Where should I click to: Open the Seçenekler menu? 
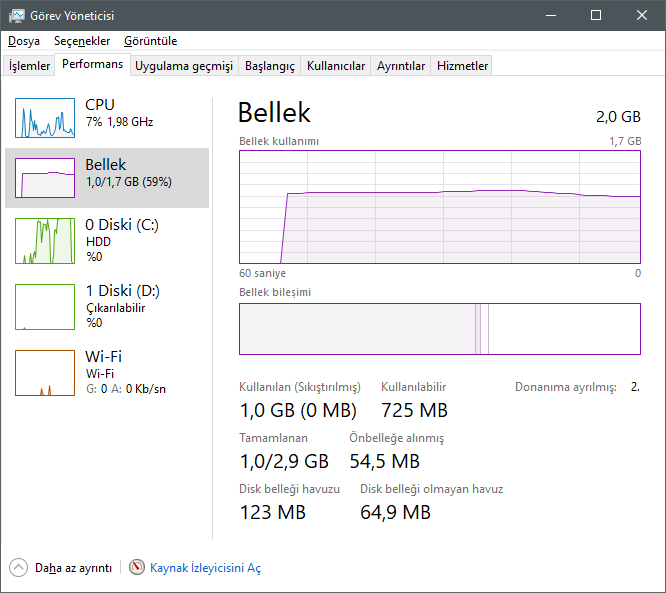[x=82, y=41]
